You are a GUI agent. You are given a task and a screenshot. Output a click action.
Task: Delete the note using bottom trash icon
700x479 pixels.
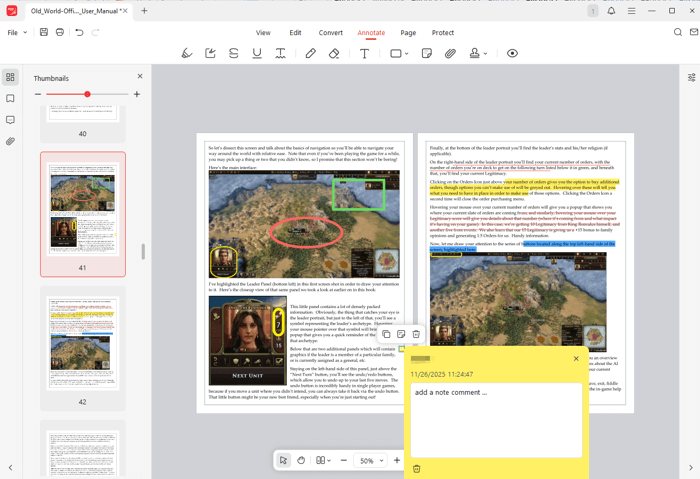[417, 468]
